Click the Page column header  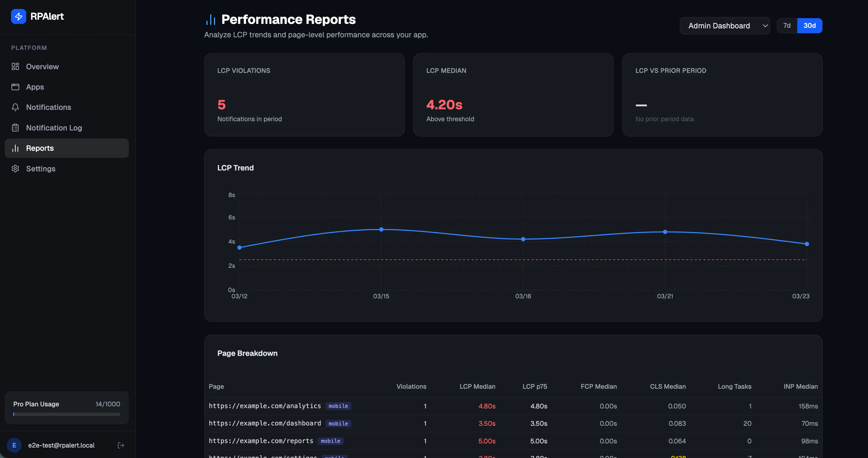[216, 387]
